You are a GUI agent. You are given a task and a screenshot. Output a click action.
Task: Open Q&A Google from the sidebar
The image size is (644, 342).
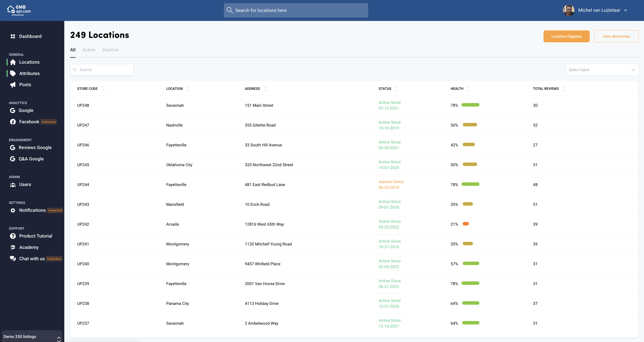13,159
